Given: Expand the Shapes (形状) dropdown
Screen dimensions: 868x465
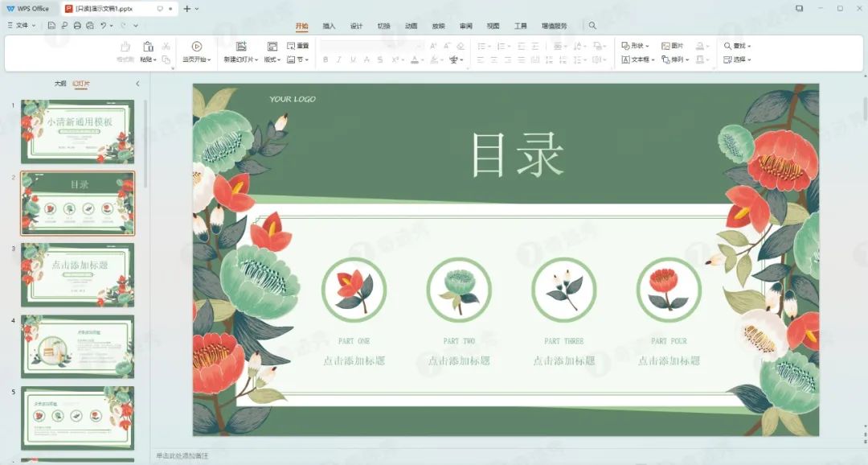Looking at the screenshot, I should pos(635,46).
